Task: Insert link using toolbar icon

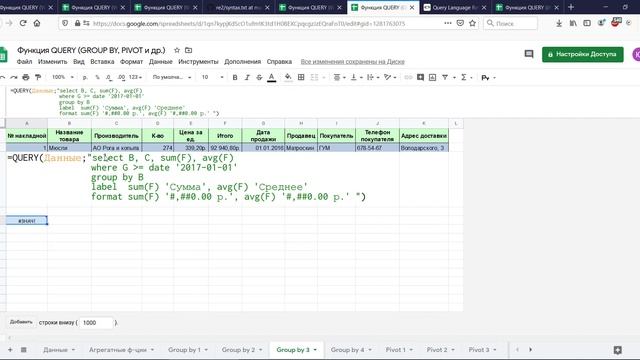Action: [408, 77]
